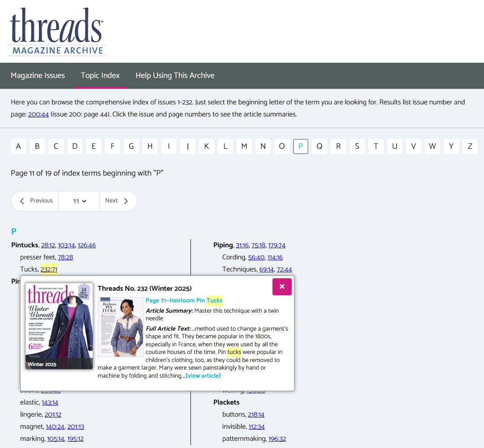Click the right chevron on Next
This screenshot has height=448, width=484.
[x=126, y=201]
